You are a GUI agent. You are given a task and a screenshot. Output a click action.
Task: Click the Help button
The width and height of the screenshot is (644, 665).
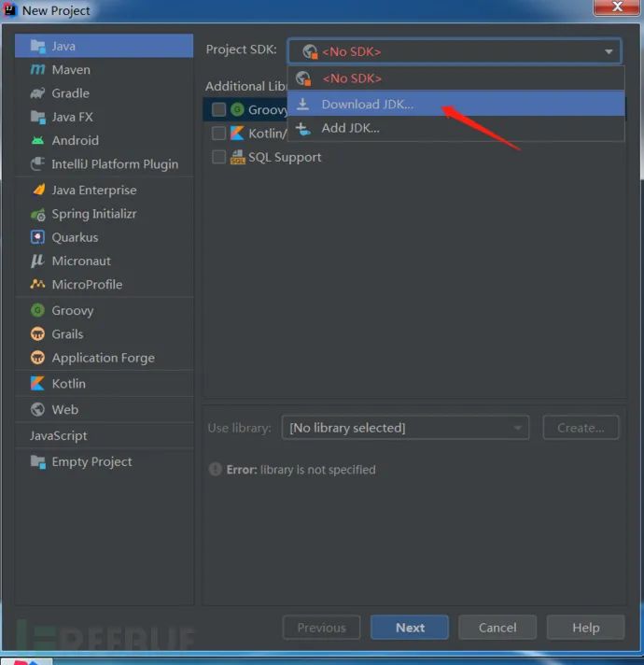[x=585, y=628]
